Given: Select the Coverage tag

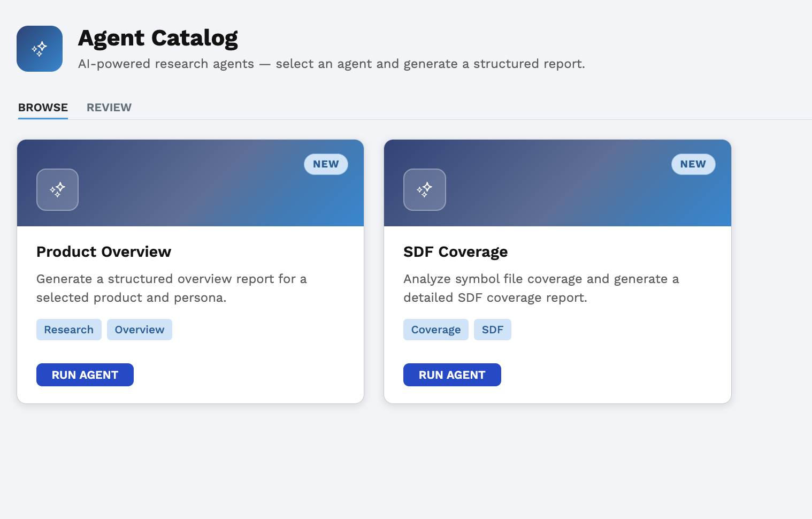Looking at the screenshot, I should pos(436,330).
